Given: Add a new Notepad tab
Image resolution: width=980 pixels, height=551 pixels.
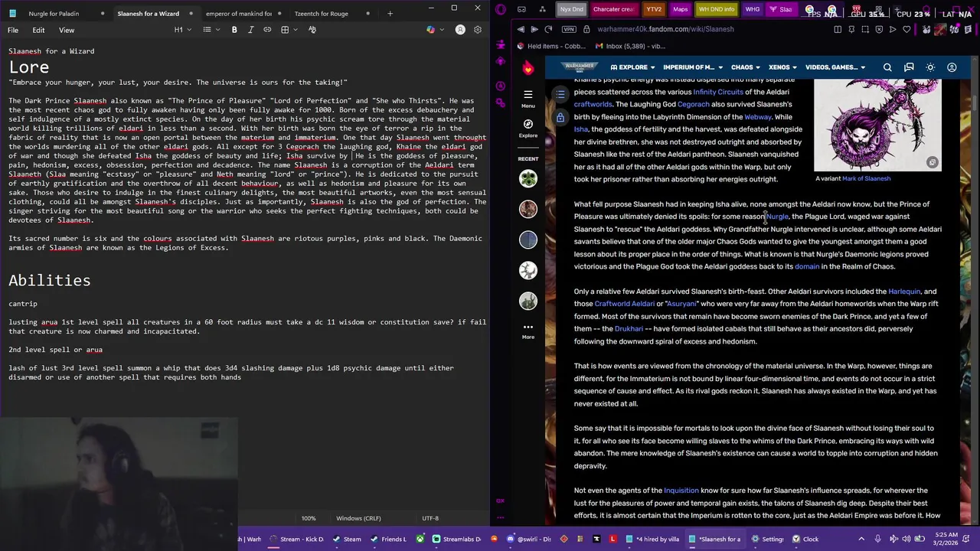Looking at the screenshot, I should tap(390, 13).
